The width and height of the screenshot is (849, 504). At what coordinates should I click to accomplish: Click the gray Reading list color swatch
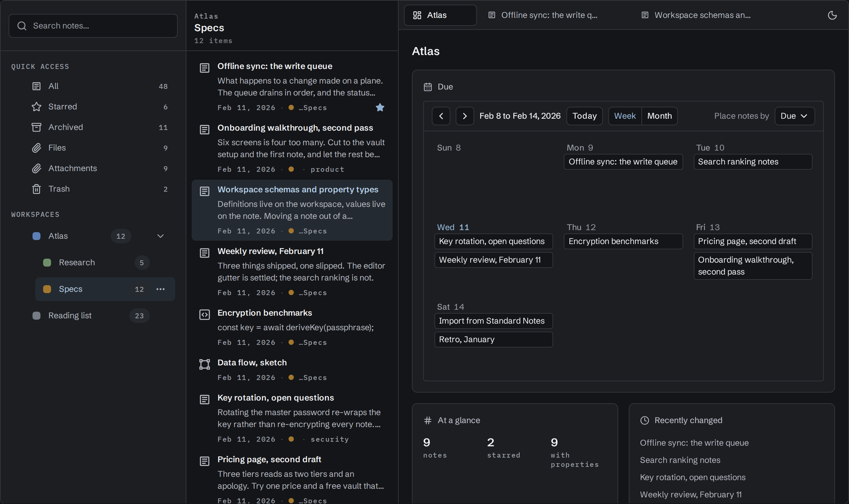pyautogui.click(x=36, y=316)
